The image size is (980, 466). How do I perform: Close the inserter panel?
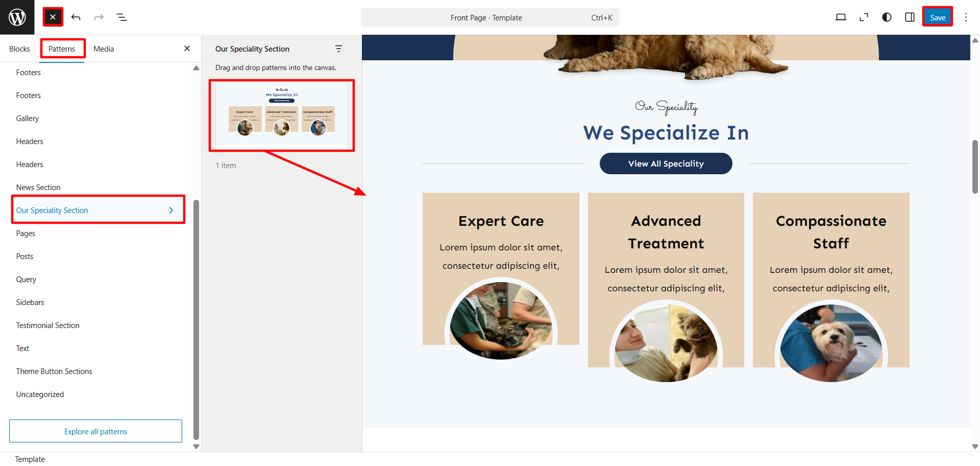click(x=187, y=49)
